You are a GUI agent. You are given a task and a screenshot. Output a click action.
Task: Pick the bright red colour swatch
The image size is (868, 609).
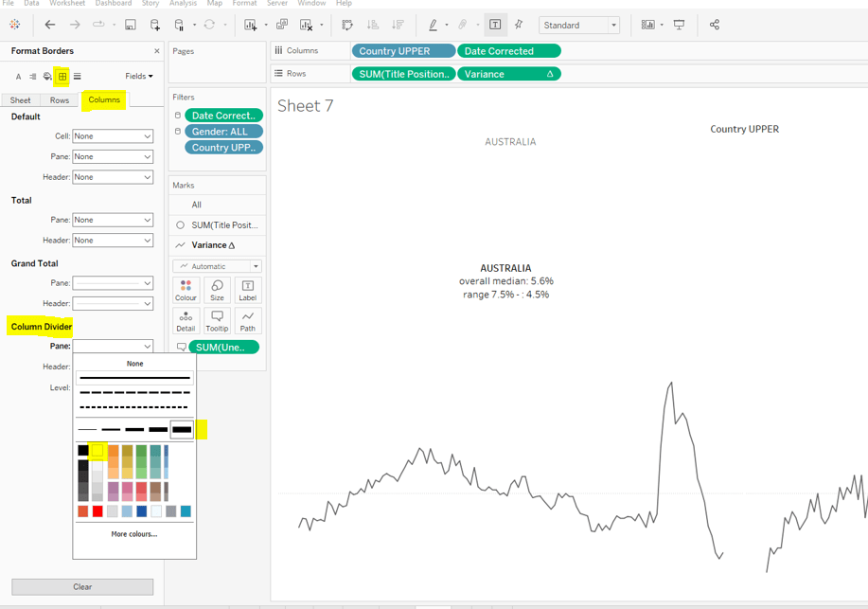pos(97,511)
